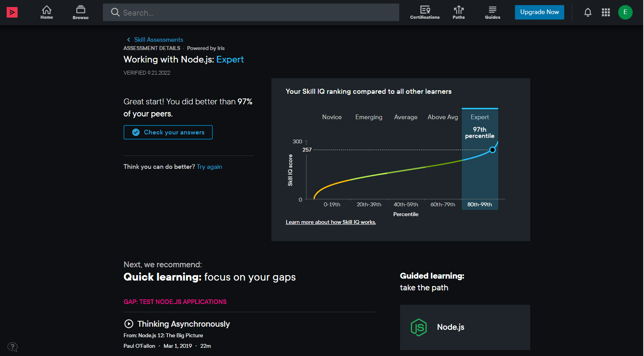Viewport: 644px width, 356px height.
Task: Click the 257 score marker on the chart
Action: pyautogui.click(x=492, y=150)
